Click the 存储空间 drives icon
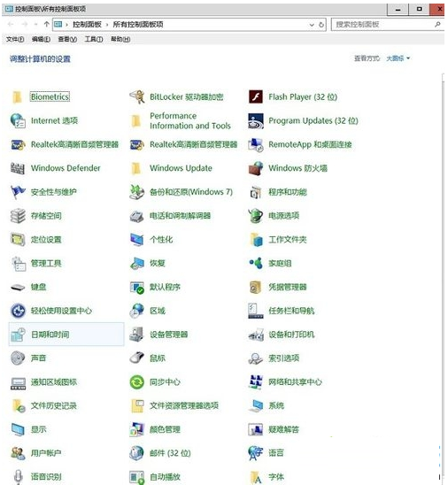448x485 pixels. (18, 216)
